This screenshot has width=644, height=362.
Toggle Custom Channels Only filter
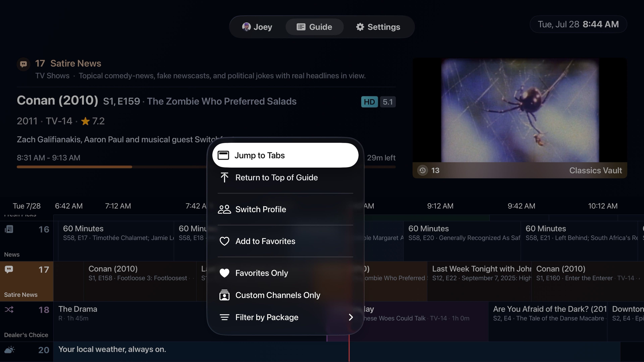pos(285,295)
